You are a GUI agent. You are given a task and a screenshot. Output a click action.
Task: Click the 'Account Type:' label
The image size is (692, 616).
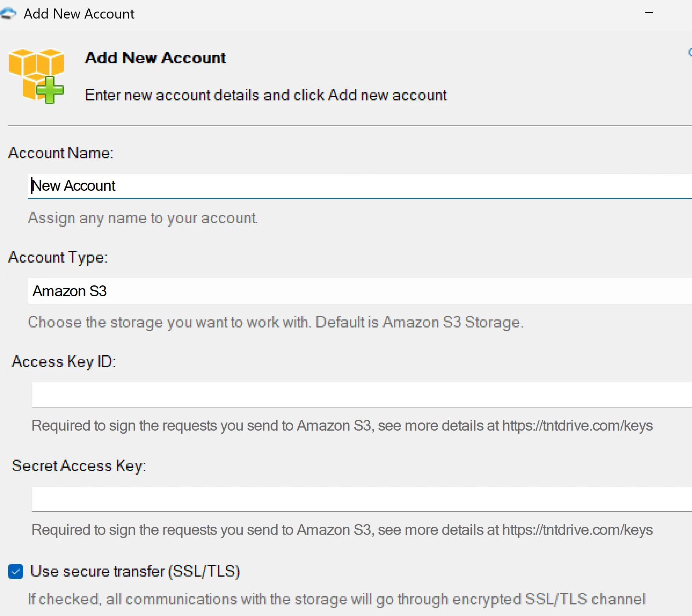tap(58, 257)
